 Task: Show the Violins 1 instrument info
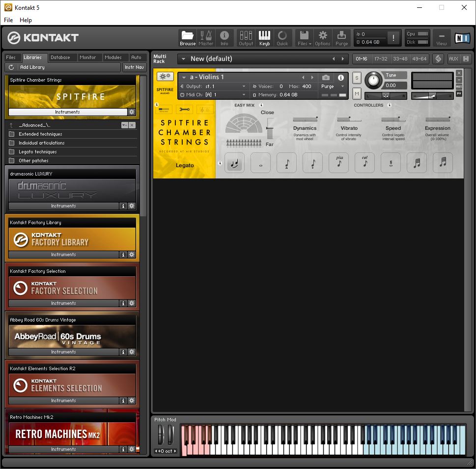tap(340, 78)
